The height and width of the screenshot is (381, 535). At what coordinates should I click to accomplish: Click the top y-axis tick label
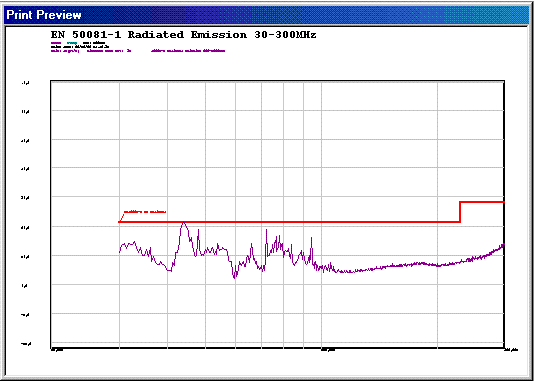(x=26, y=83)
